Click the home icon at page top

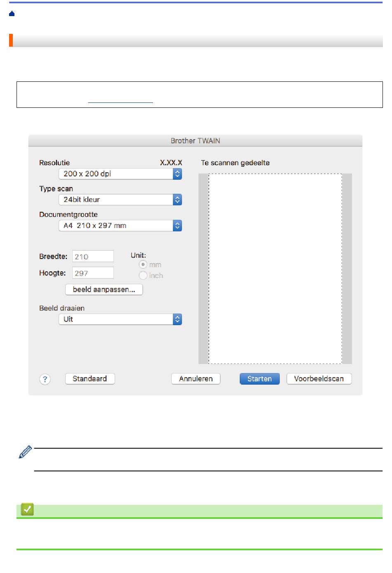point(12,14)
